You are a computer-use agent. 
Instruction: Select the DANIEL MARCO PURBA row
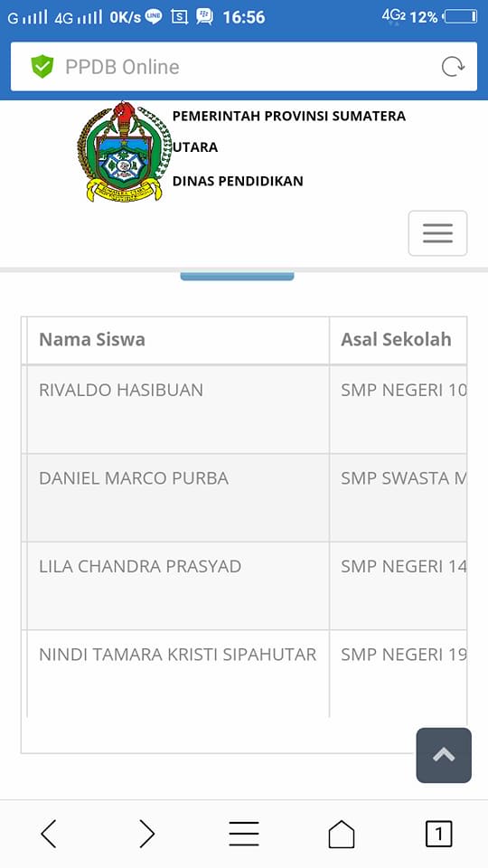point(244,497)
